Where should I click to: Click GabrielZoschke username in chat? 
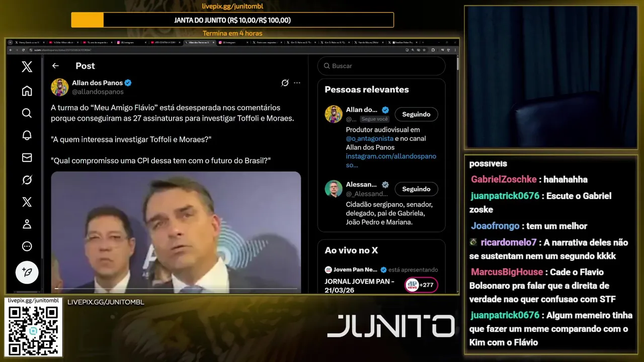tap(503, 179)
